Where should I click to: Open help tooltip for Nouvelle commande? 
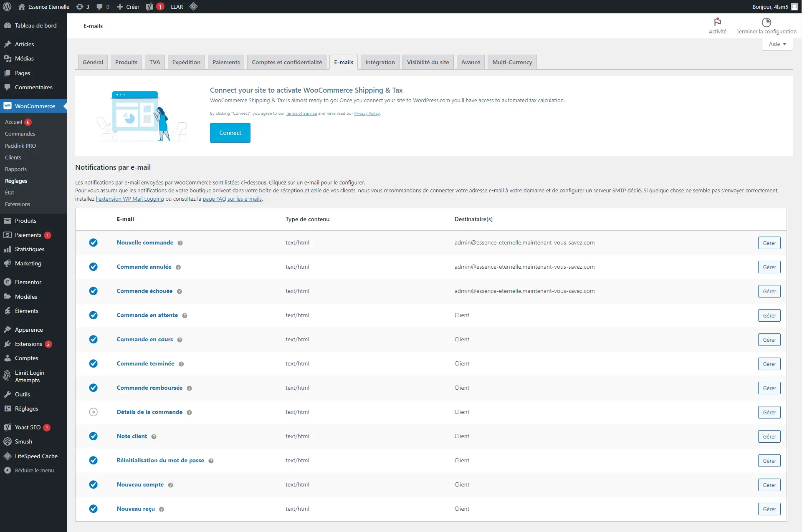(x=180, y=243)
